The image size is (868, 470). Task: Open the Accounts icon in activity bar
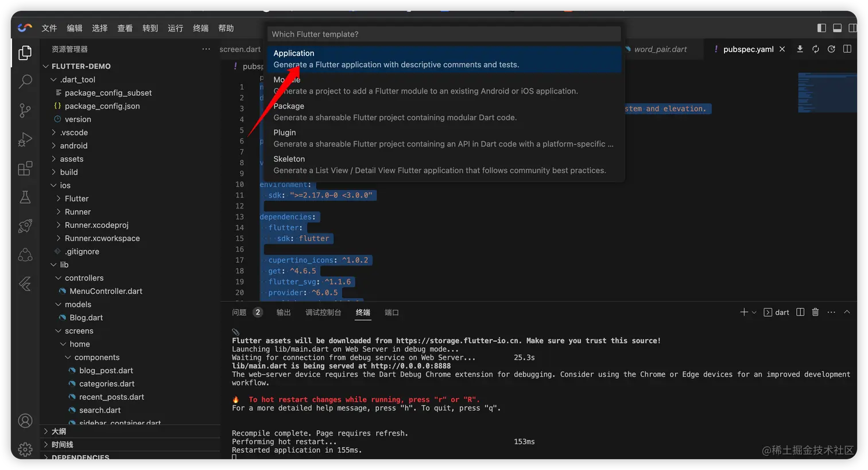(x=25, y=421)
